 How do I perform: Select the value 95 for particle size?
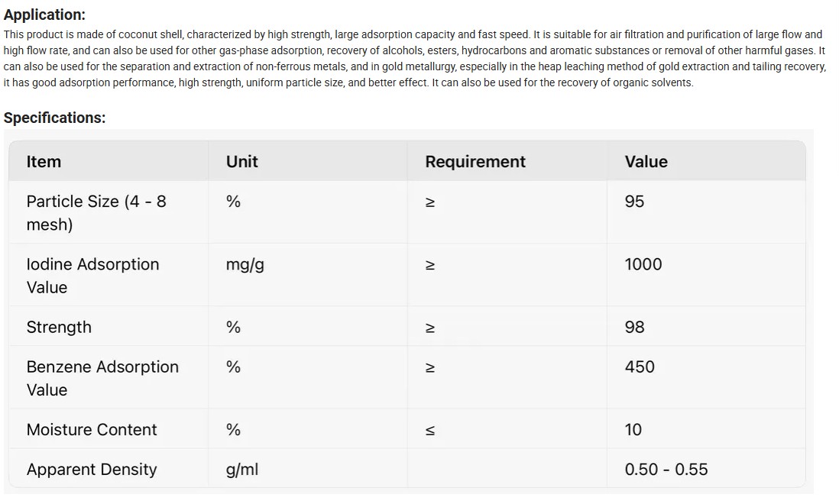634,202
